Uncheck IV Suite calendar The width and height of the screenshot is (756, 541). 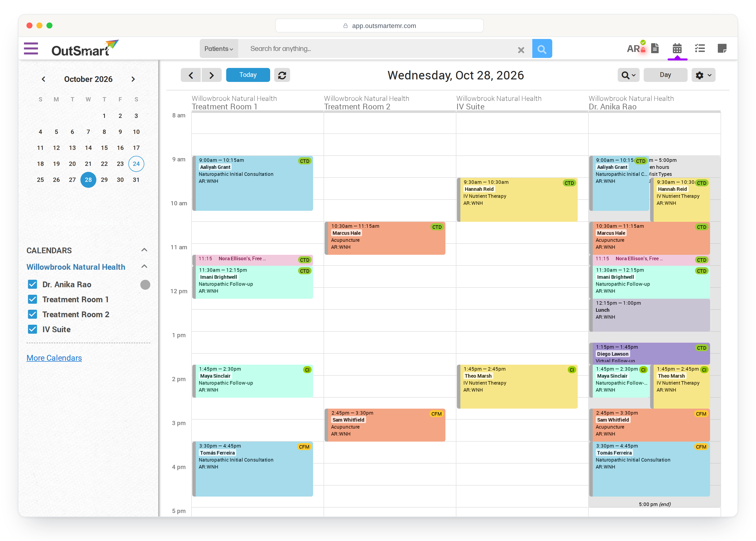point(33,329)
